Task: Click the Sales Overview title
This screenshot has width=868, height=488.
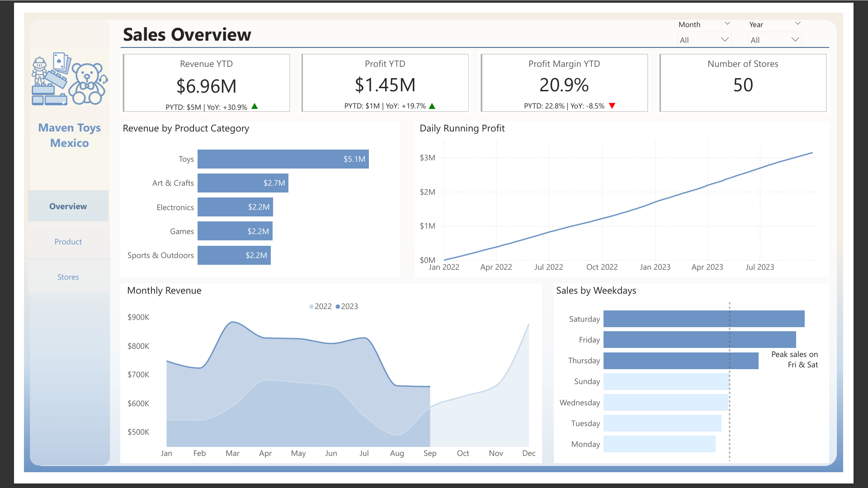Action: (187, 34)
